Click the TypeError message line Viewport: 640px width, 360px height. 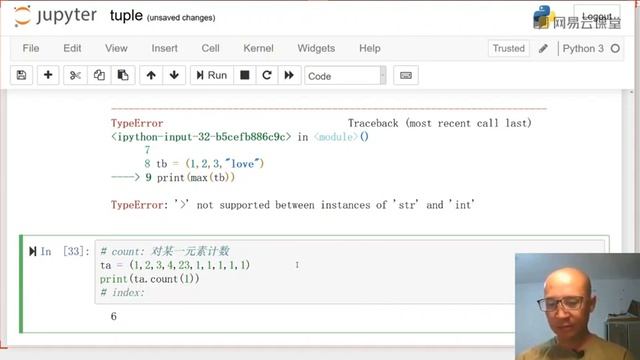(x=293, y=204)
